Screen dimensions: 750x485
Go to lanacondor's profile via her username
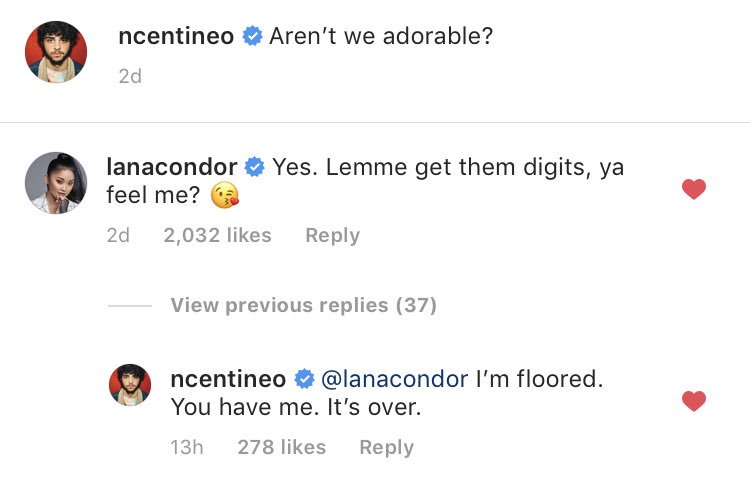click(x=172, y=167)
